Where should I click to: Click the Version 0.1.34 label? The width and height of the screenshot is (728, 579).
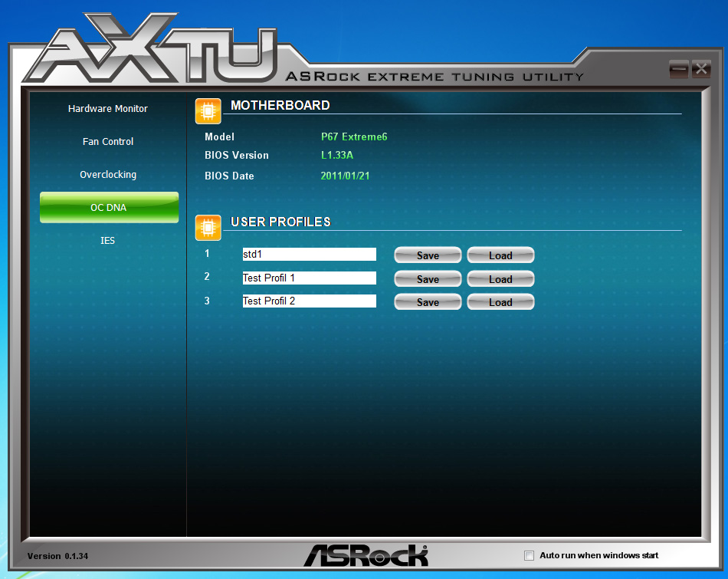pyautogui.click(x=57, y=556)
